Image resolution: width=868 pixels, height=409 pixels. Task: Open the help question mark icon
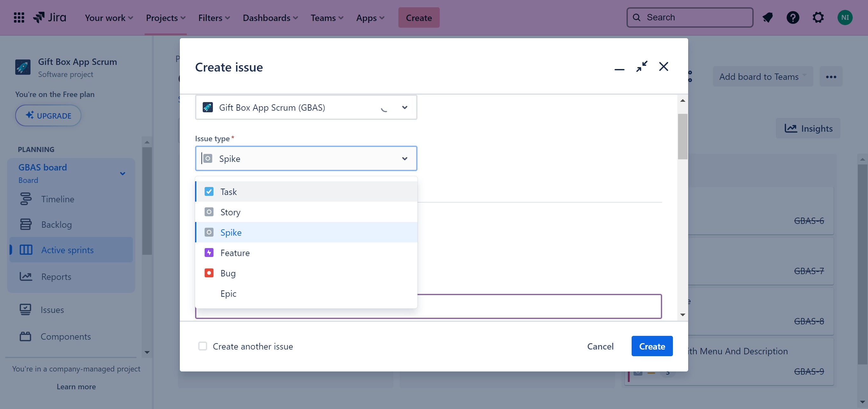[792, 17]
